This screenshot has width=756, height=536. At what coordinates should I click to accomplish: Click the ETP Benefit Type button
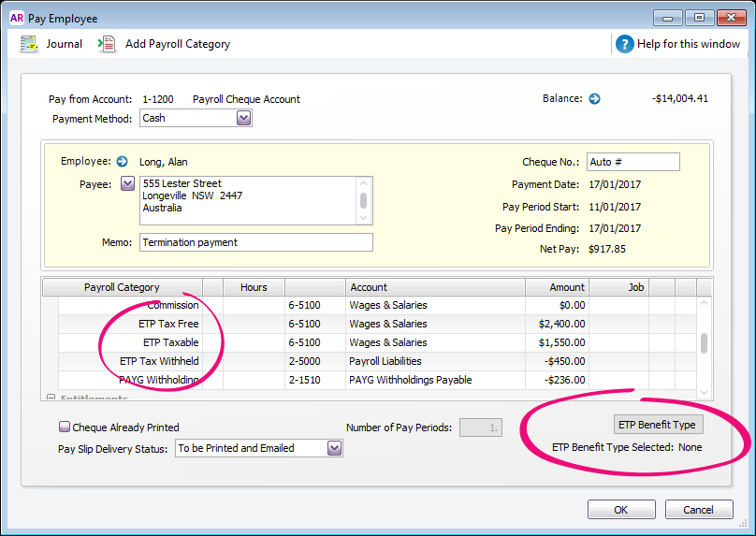tap(657, 425)
